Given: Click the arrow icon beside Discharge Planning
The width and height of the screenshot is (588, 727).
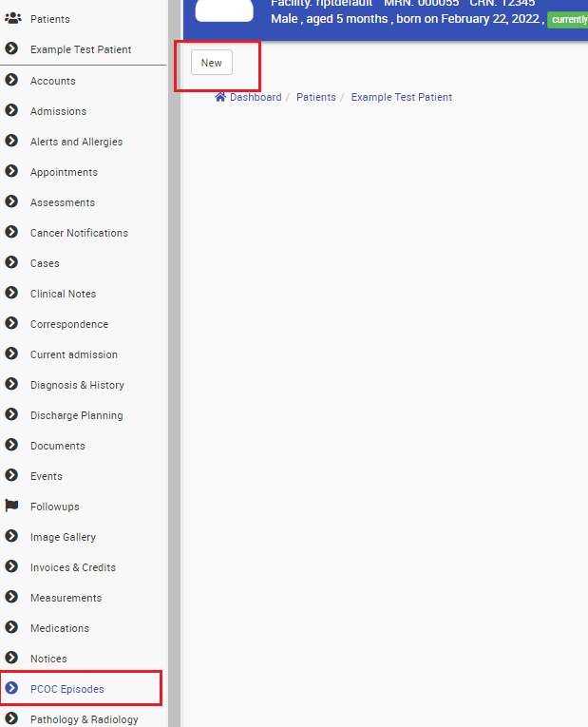Looking at the screenshot, I should [11, 414].
